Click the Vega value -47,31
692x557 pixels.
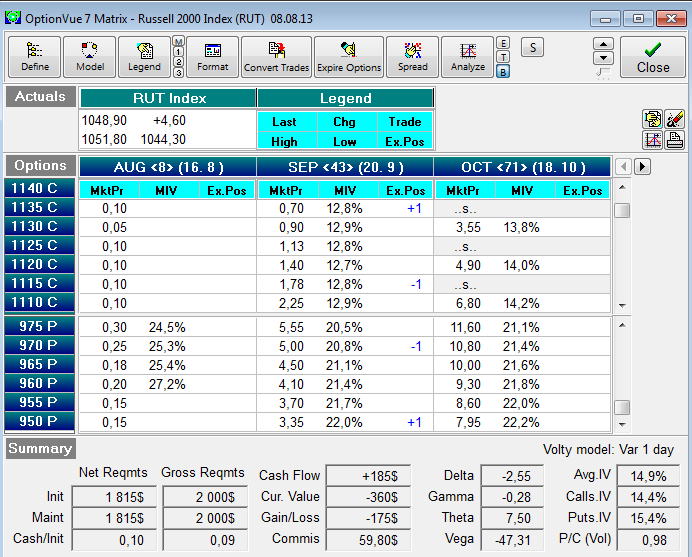[512, 540]
